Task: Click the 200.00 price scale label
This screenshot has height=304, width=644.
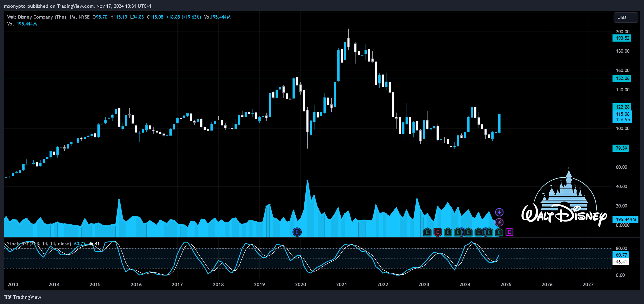Action: coord(623,32)
